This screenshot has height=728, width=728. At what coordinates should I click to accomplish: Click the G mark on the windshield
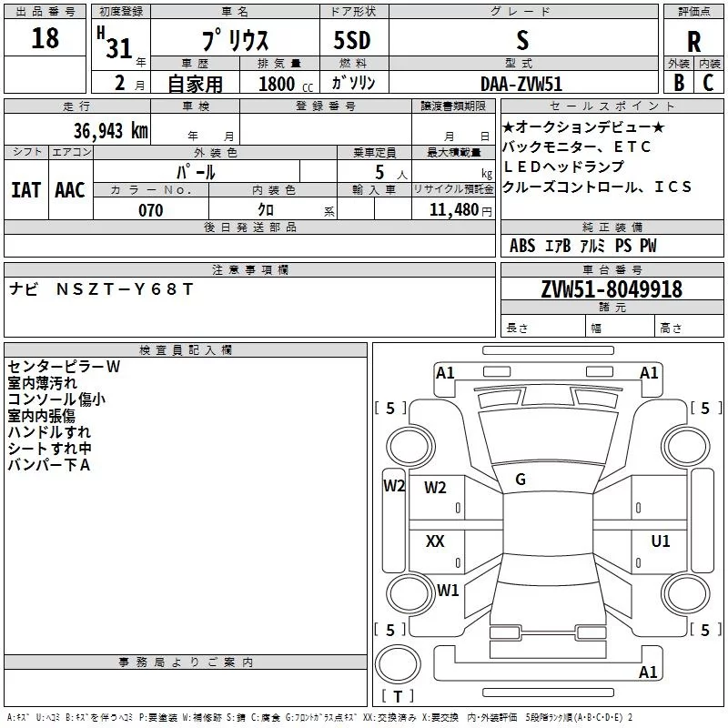coord(521,479)
